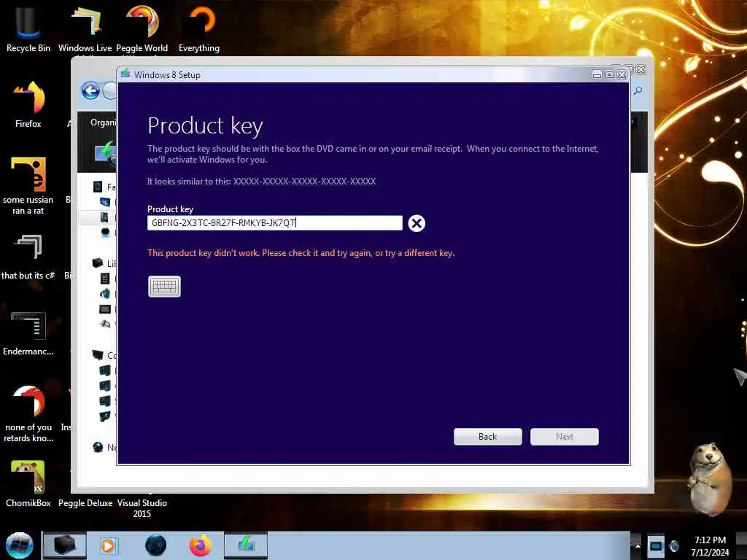Close the Windows 8 Setup window
Viewport: 747px width, 560px height.
(622, 75)
